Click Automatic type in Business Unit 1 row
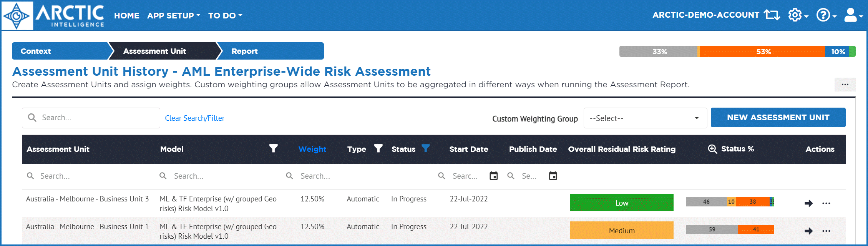 point(363,227)
